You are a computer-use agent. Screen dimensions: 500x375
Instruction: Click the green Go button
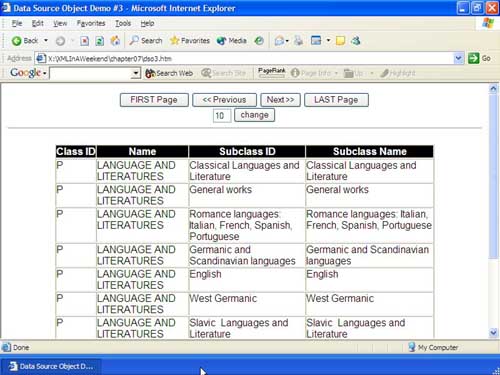point(479,58)
